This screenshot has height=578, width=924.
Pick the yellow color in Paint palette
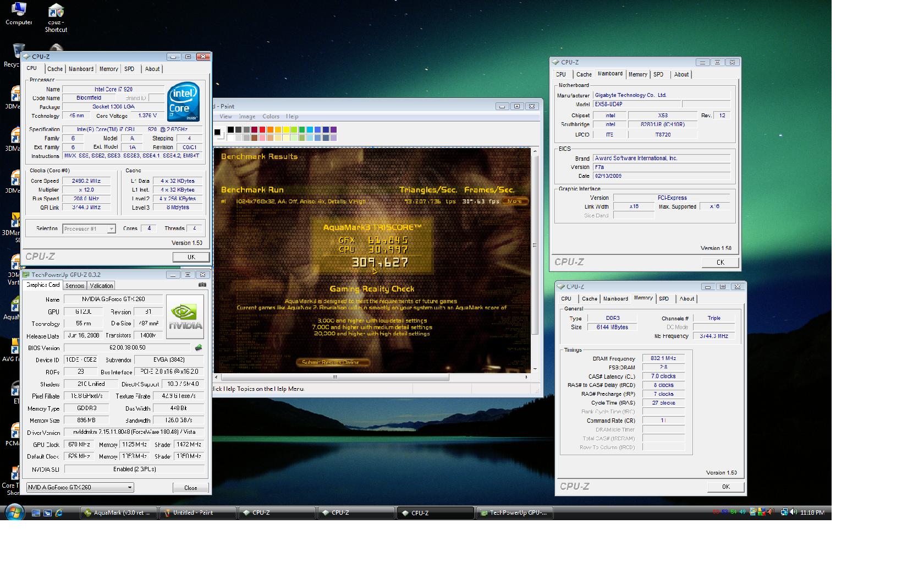(286, 130)
